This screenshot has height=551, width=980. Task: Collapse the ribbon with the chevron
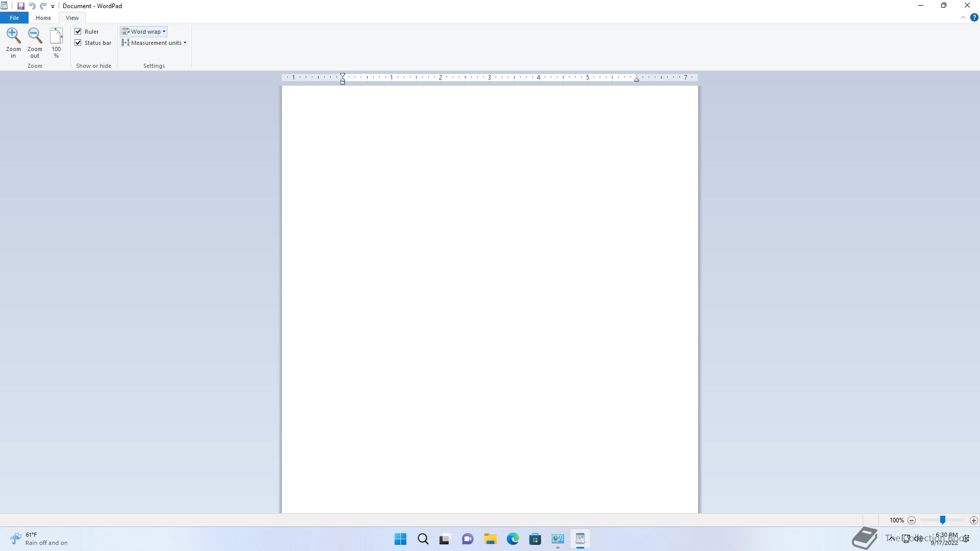click(963, 17)
